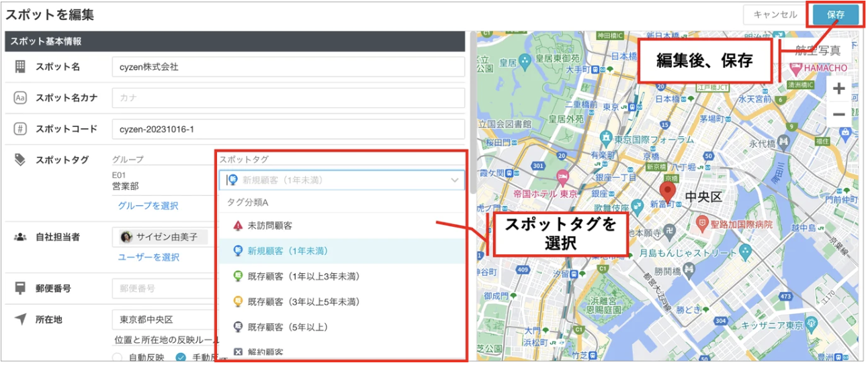868x365 pixels.
Task: Focus the Spot code field cyzen-20231016-1
Action: coord(288,129)
